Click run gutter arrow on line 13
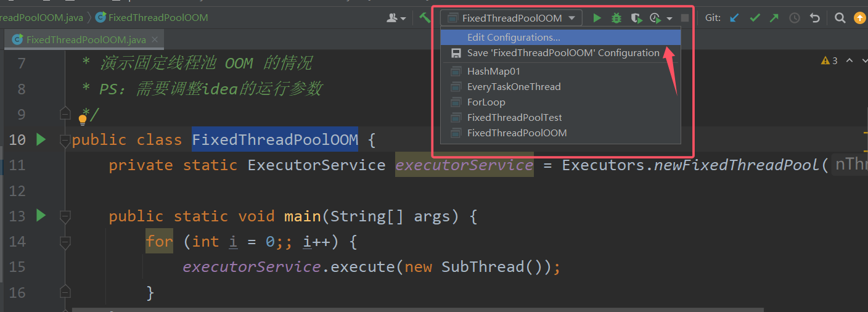 [41, 216]
